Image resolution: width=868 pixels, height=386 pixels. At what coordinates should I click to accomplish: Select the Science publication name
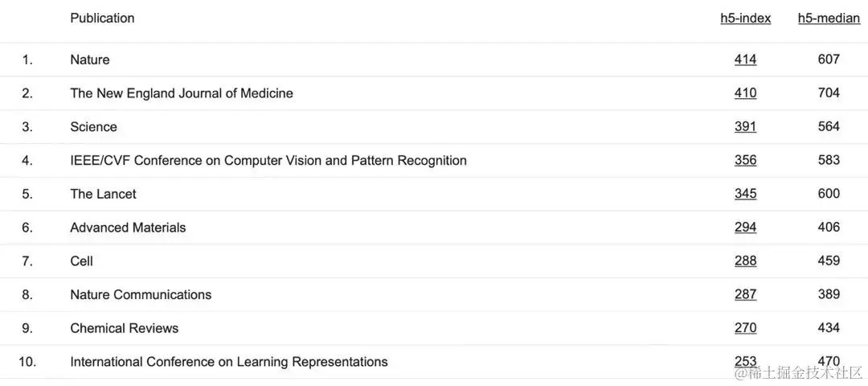point(93,127)
